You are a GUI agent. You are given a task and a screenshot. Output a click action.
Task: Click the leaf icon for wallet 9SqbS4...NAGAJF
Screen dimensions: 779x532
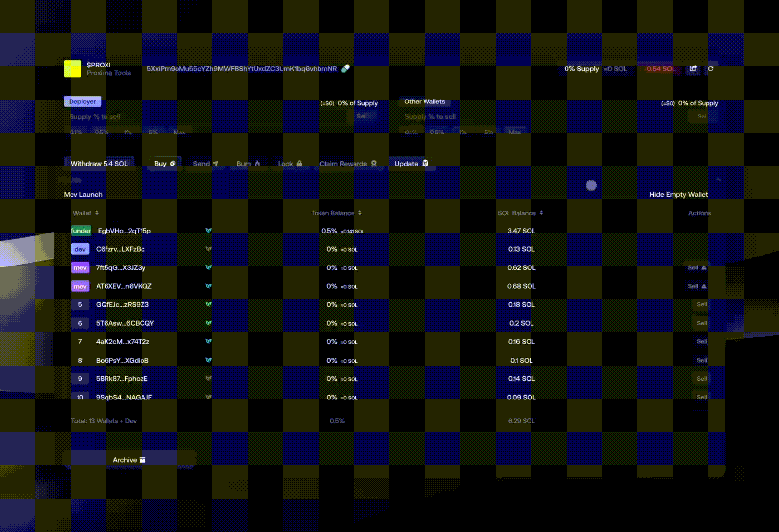(x=209, y=397)
